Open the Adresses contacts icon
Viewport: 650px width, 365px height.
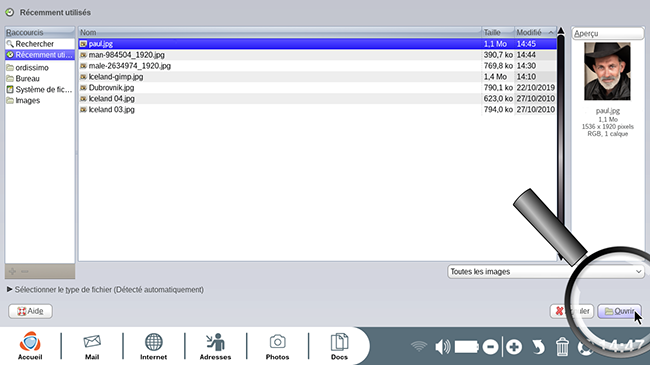pos(215,346)
